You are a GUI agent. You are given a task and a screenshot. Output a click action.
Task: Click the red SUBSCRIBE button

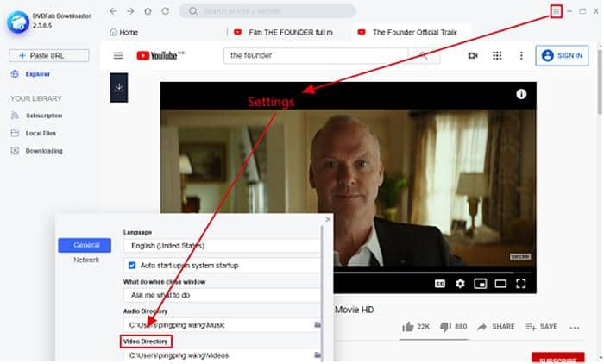pos(557,358)
